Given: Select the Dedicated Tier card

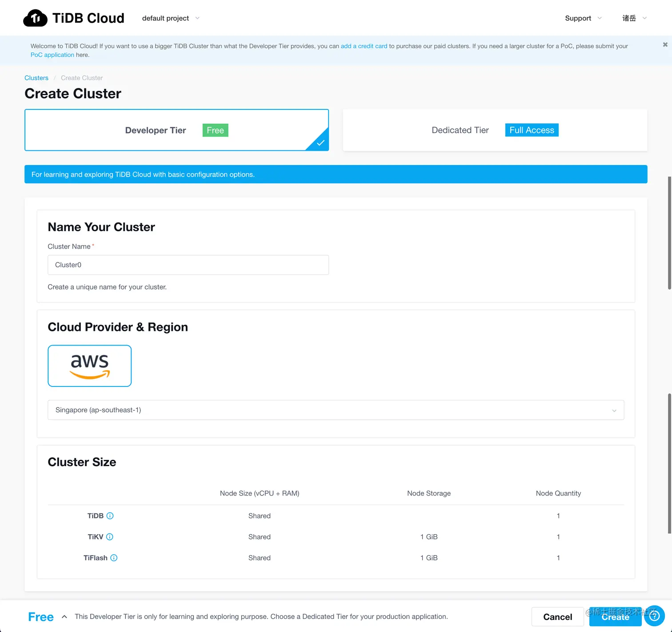Looking at the screenshot, I should (x=495, y=130).
